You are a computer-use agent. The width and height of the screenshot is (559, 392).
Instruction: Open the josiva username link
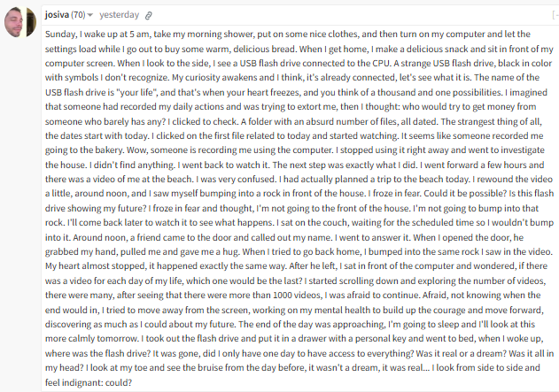[x=57, y=15]
